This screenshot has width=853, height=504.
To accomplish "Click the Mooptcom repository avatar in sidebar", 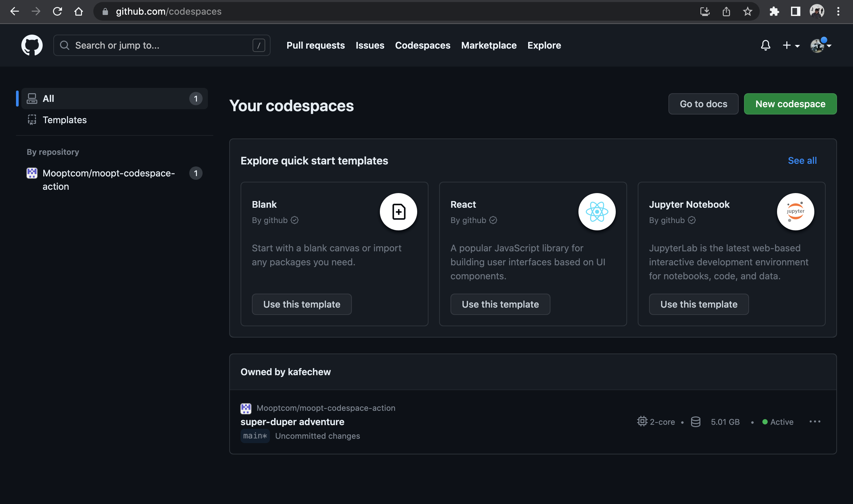I will tap(32, 173).
